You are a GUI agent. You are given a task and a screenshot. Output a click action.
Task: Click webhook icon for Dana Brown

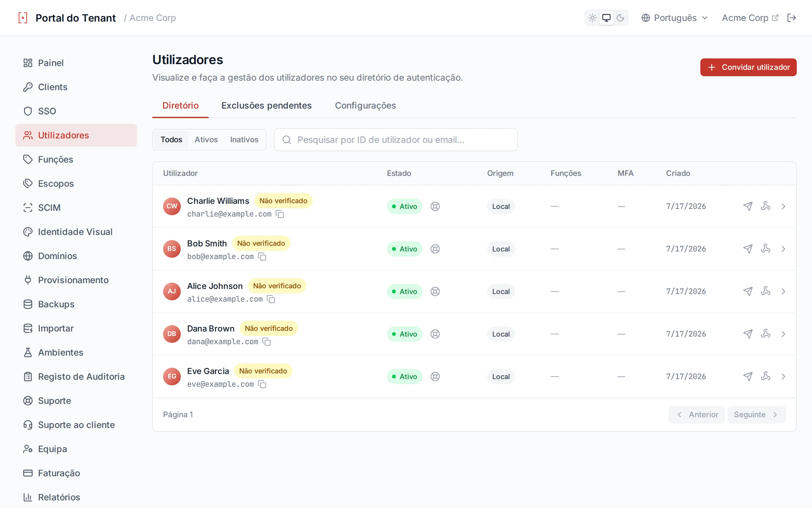[766, 333]
